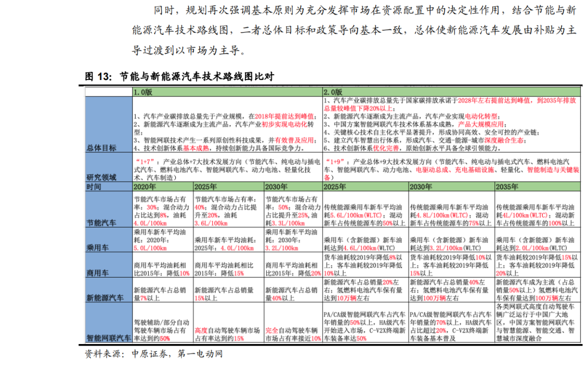Click the '时间' row label cell
Viewport: 588px width, 368px height.
pyautogui.click(x=109, y=186)
